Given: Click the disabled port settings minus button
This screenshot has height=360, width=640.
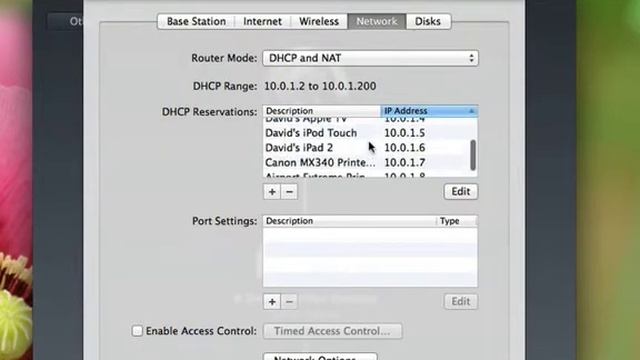Looking at the screenshot, I should pyautogui.click(x=289, y=302).
